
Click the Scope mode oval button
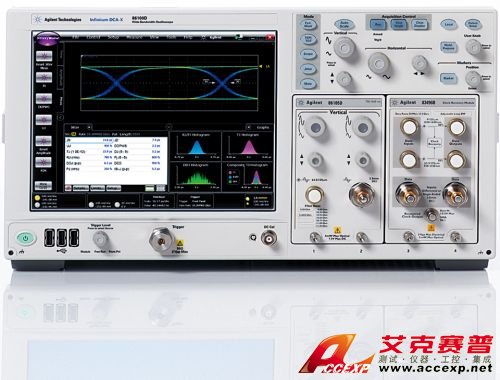tap(308, 54)
